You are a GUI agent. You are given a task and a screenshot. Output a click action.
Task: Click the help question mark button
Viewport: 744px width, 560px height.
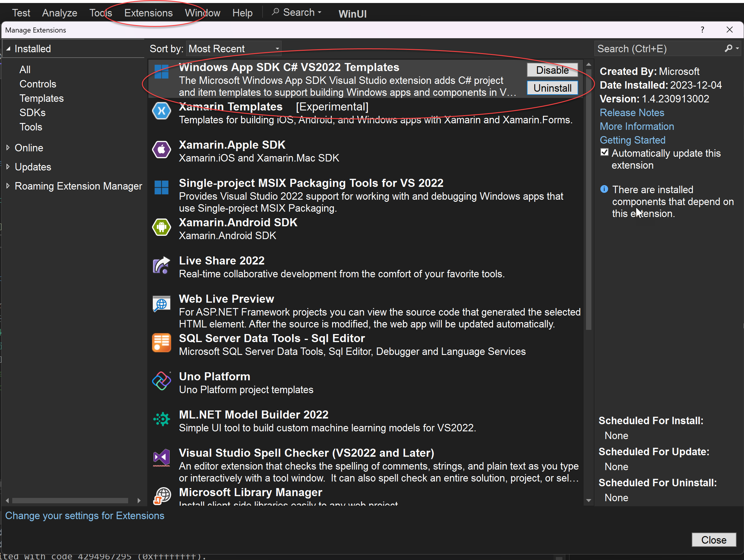point(702,30)
